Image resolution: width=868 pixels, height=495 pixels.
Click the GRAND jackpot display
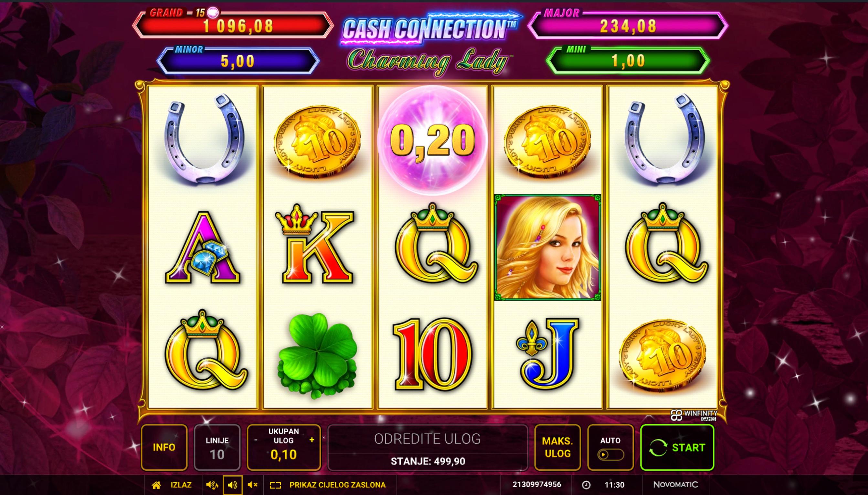point(233,25)
